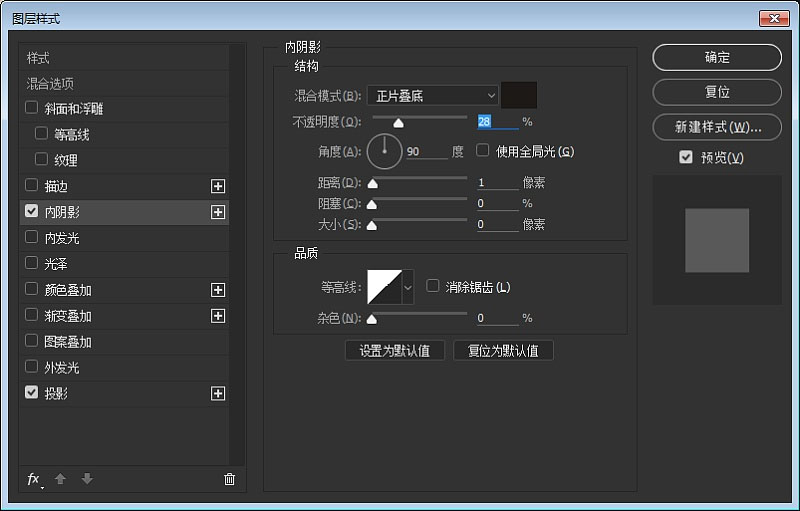Toggle 消除锯齿 checkbox

coord(433,286)
